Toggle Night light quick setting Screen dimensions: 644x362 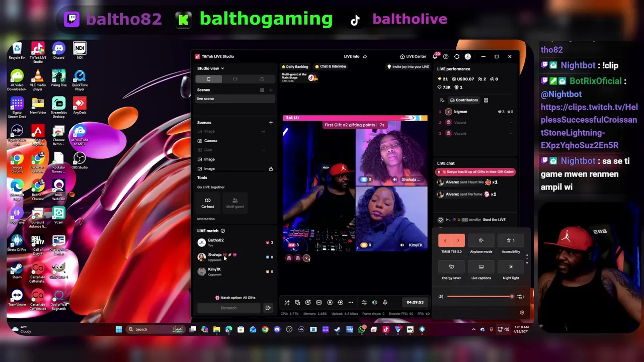tap(511, 267)
